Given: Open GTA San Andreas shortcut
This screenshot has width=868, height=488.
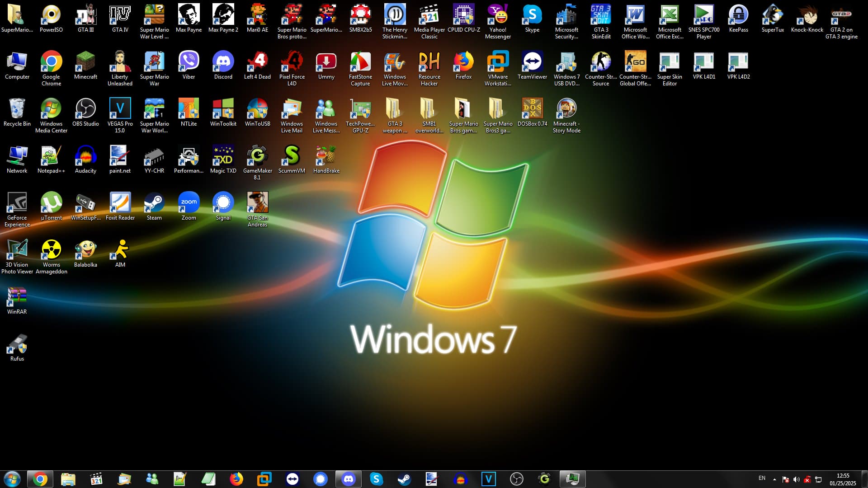Looking at the screenshot, I should coord(257,210).
